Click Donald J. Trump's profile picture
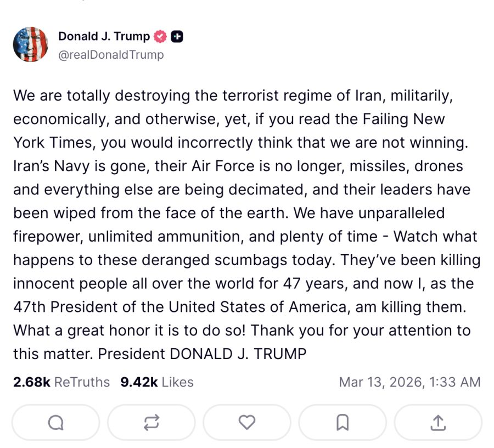Screen dimensions: 494x448 (30, 45)
